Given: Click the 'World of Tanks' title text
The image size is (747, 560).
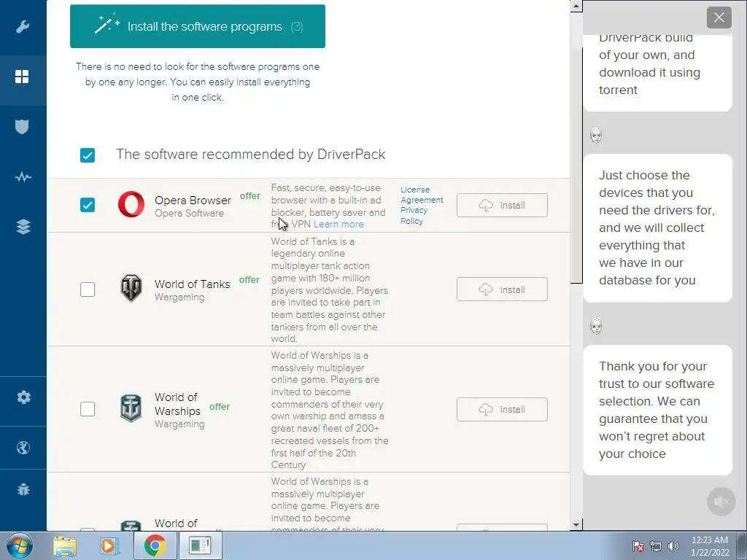Looking at the screenshot, I should [x=193, y=284].
